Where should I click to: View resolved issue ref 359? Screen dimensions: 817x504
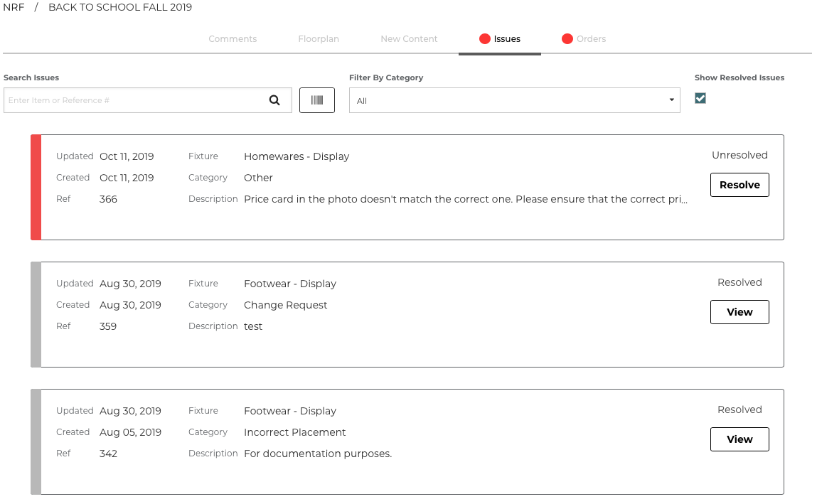click(739, 312)
